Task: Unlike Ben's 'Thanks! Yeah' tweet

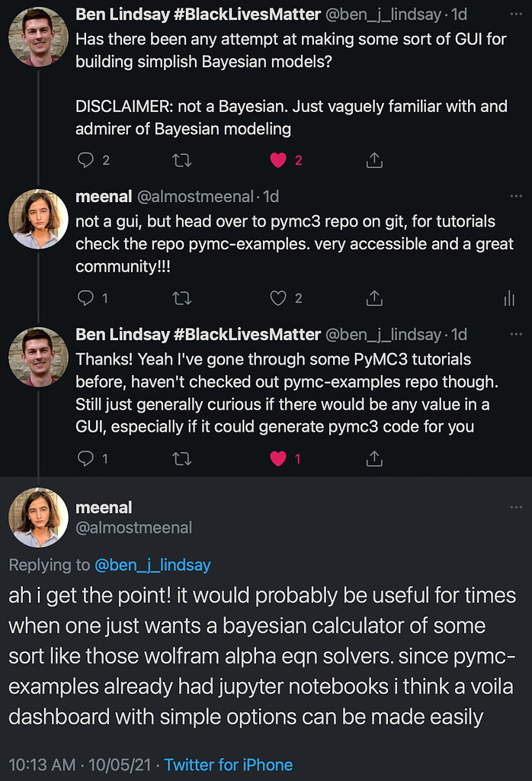Action: 278,458
